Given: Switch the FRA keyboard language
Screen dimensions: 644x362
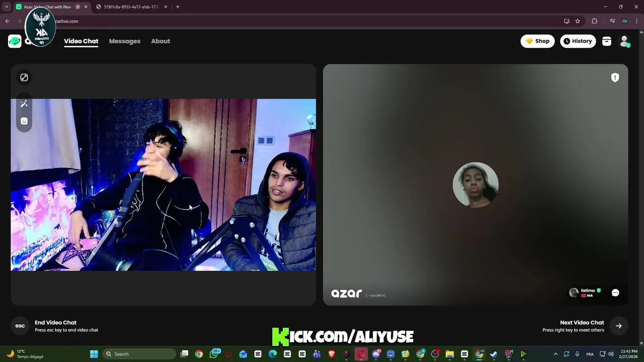Looking at the screenshot, I should click(x=590, y=354).
